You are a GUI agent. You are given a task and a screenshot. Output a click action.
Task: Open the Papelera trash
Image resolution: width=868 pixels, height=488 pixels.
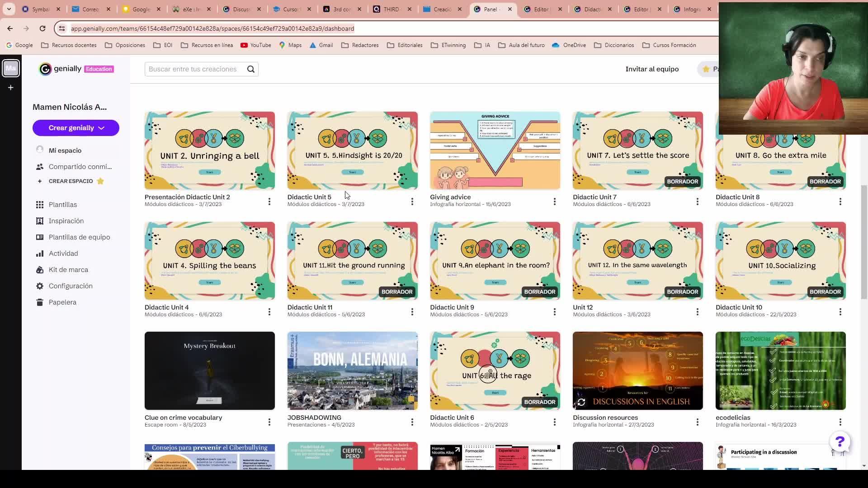pos(62,302)
